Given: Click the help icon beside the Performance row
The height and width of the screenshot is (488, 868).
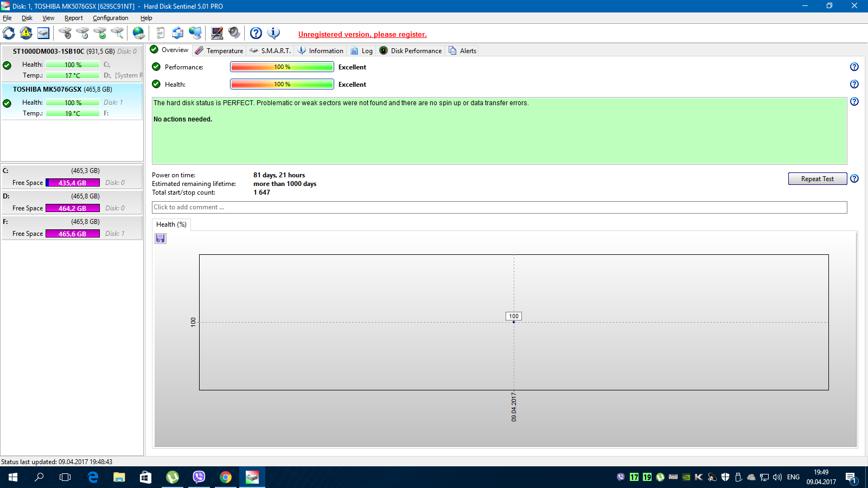Looking at the screenshot, I should pos(854,67).
